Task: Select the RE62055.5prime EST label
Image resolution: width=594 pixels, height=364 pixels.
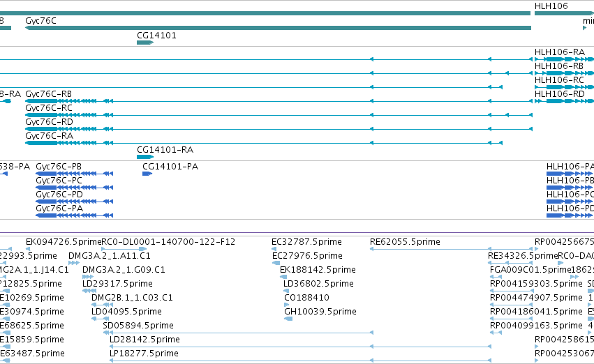Action: [405, 242]
